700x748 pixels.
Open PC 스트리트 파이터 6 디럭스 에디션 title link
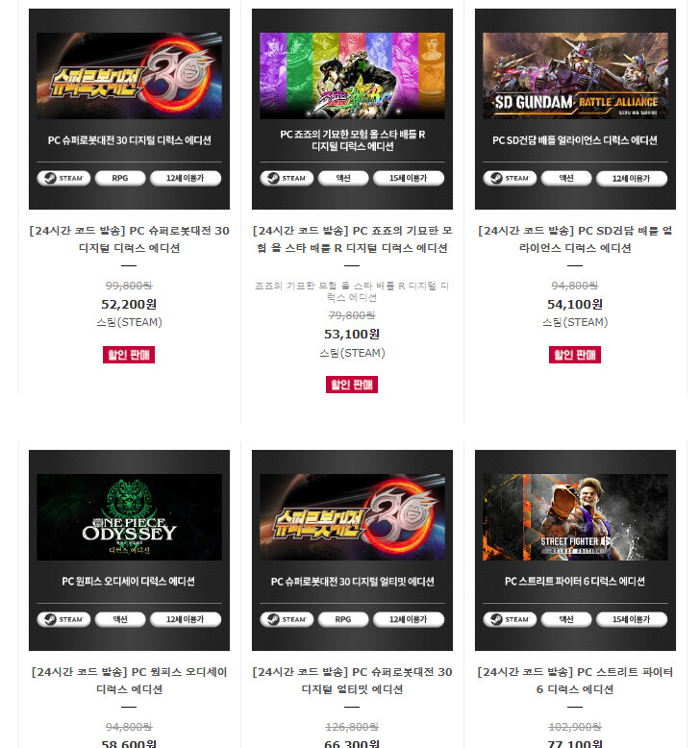point(575,681)
